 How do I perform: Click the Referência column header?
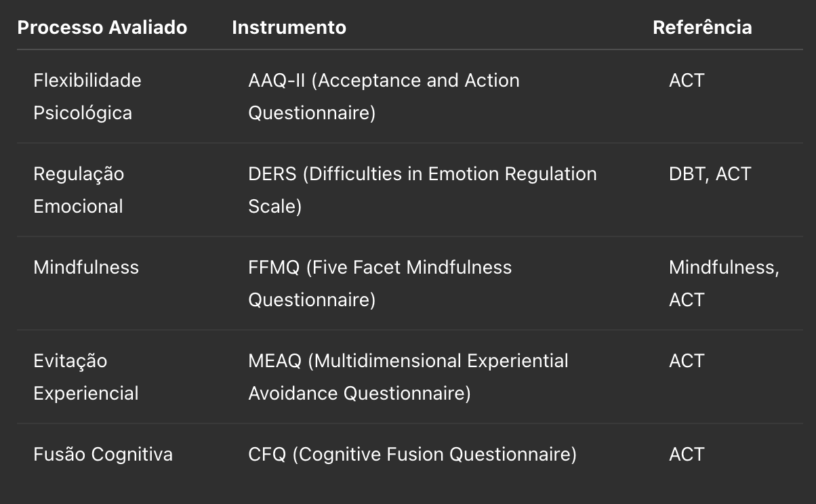(702, 28)
